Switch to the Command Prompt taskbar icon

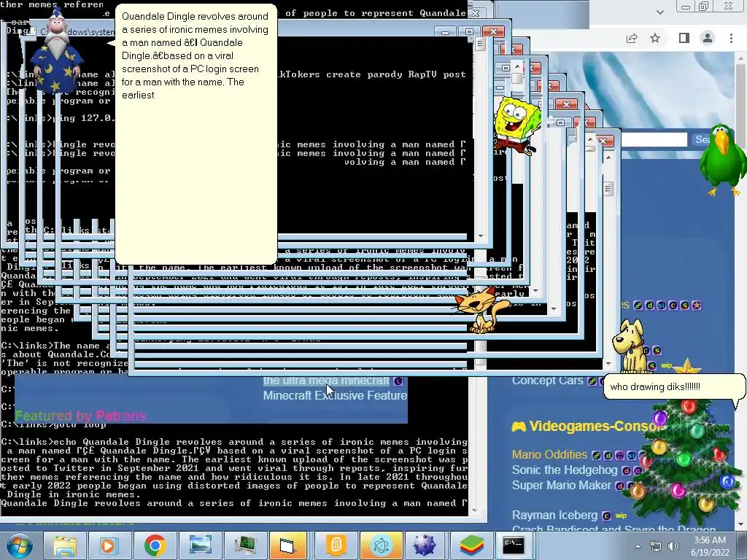pos(514,545)
